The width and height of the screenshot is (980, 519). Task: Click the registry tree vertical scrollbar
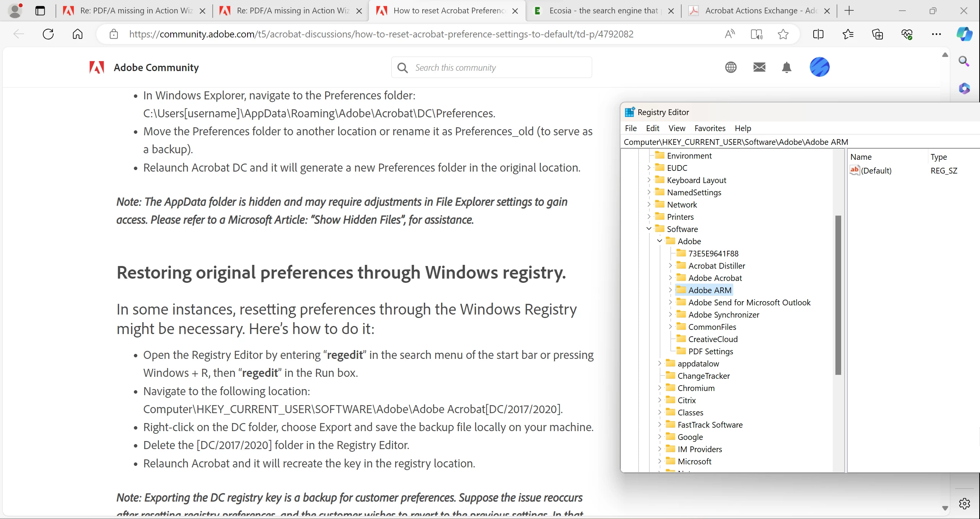click(838, 294)
